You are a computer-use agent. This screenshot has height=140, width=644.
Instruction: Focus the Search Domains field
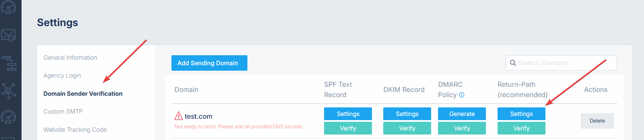coord(561,63)
